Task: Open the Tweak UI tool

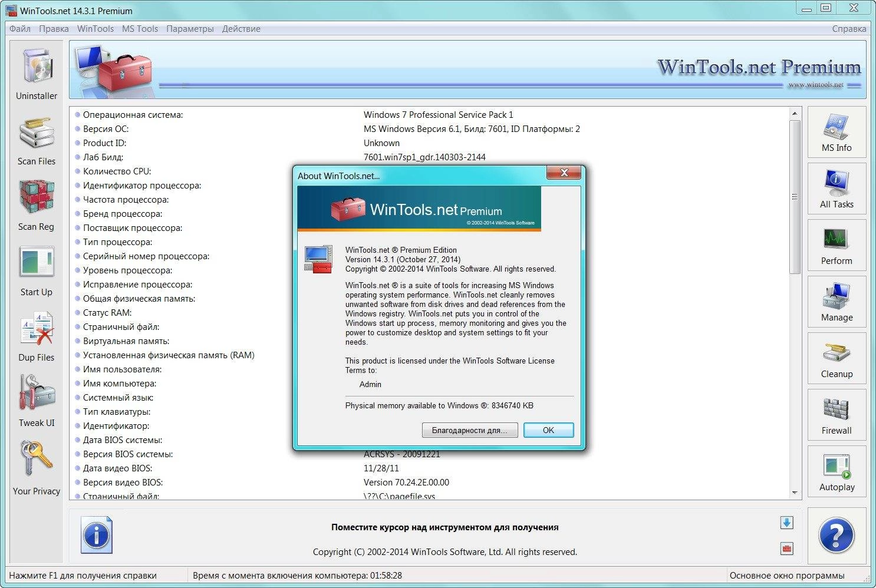Action: click(37, 402)
